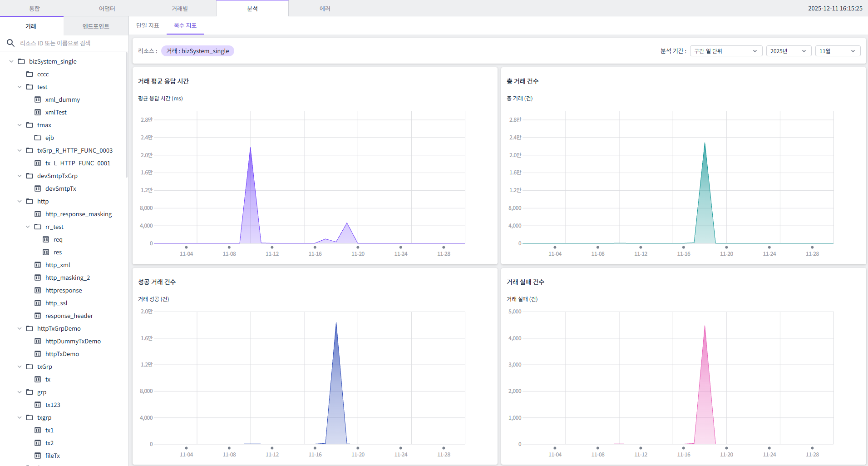Open the 단일 지표 tab
This screenshot has width=868, height=466.
(x=148, y=25)
